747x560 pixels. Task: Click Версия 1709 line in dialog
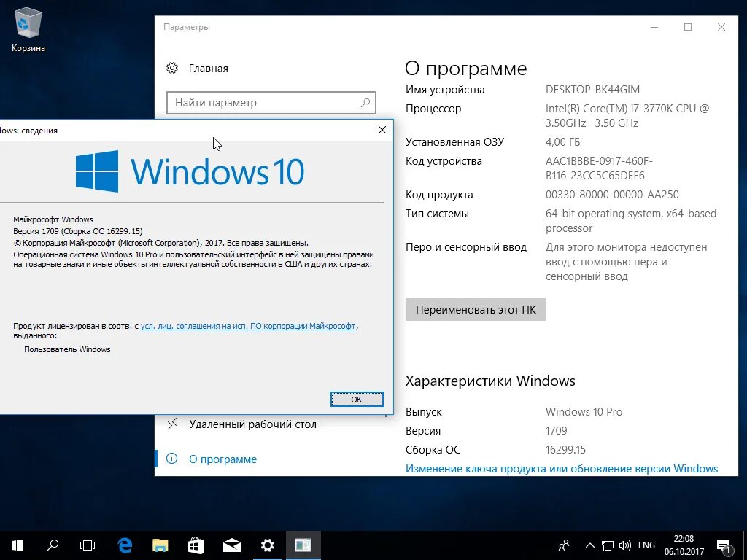coord(77,231)
